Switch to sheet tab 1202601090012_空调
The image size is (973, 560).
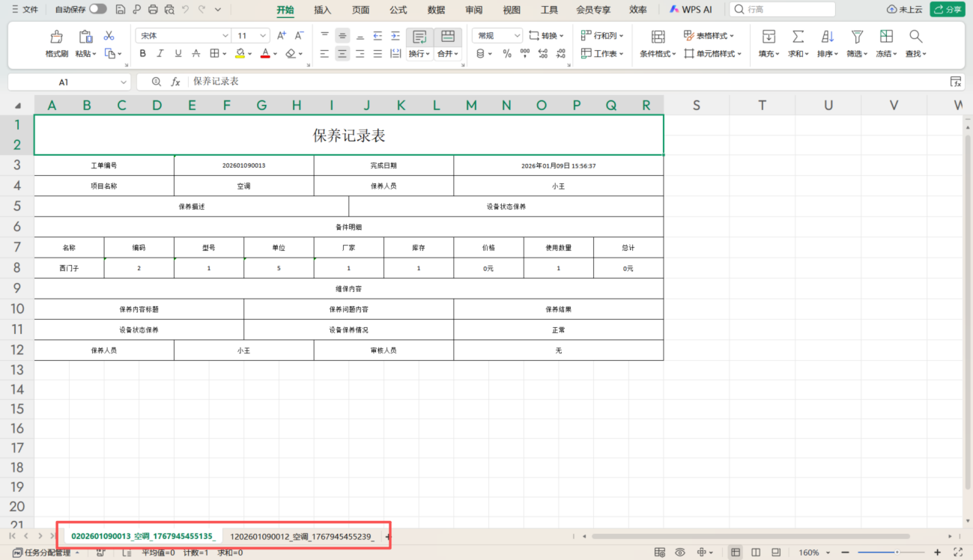302,536
